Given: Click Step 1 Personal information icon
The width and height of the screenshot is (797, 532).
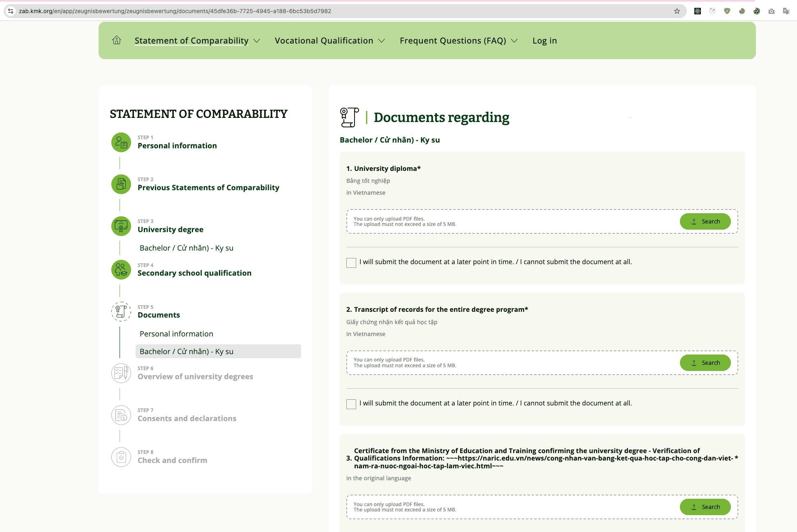Looking at the screenshot, I should tap(121, 142).
